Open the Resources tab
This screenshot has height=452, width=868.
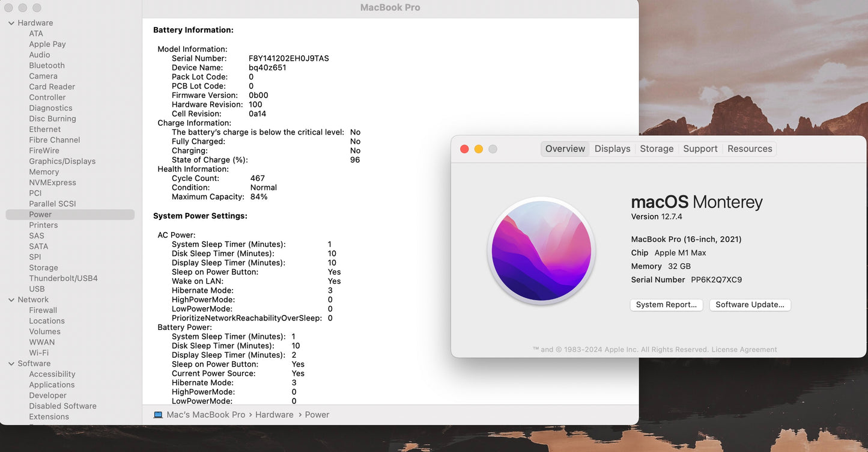[x=749, y=148]
